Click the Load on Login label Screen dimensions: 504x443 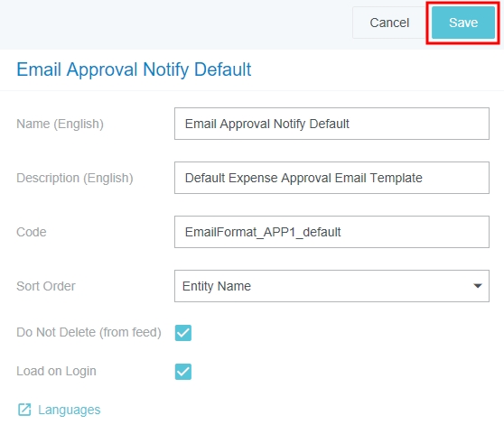[x=56, y=372]
